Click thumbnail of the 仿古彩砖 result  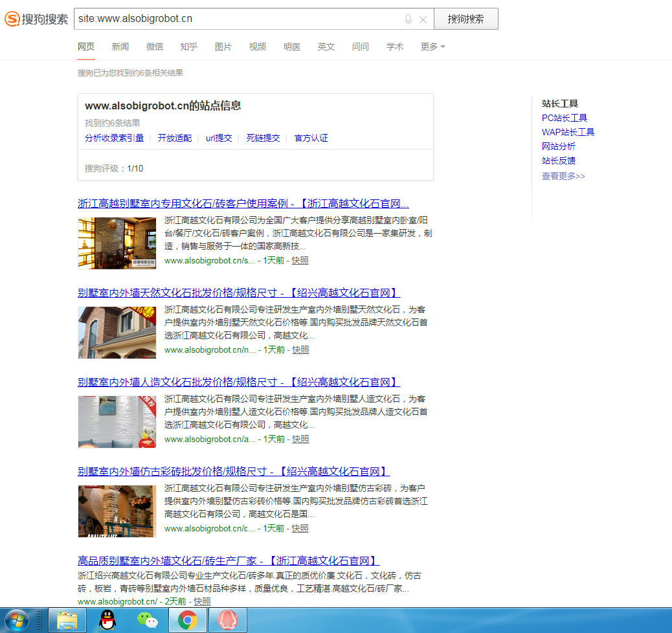click(x=117, y=511)
